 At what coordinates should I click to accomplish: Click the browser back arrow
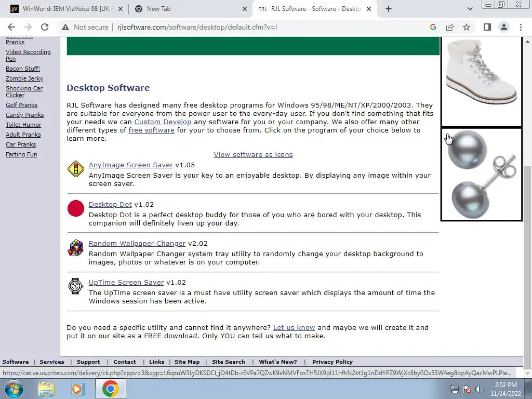point(11,27)
